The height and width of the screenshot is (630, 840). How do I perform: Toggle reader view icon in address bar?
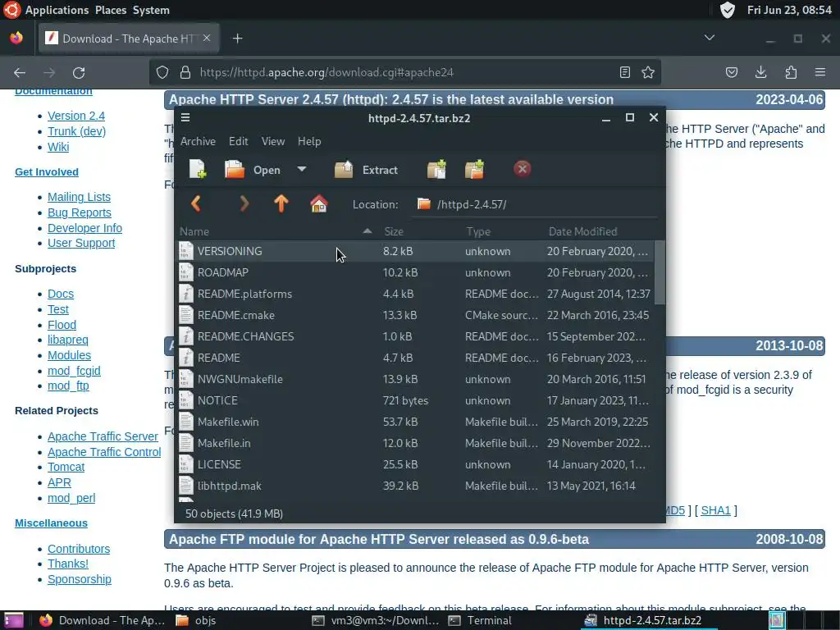[624, 72]
